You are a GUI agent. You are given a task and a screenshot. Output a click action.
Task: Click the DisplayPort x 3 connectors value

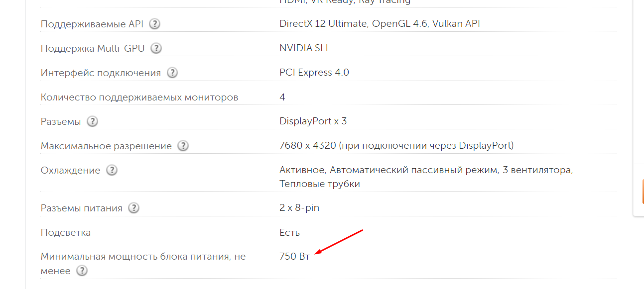click(x=313, y=121)
